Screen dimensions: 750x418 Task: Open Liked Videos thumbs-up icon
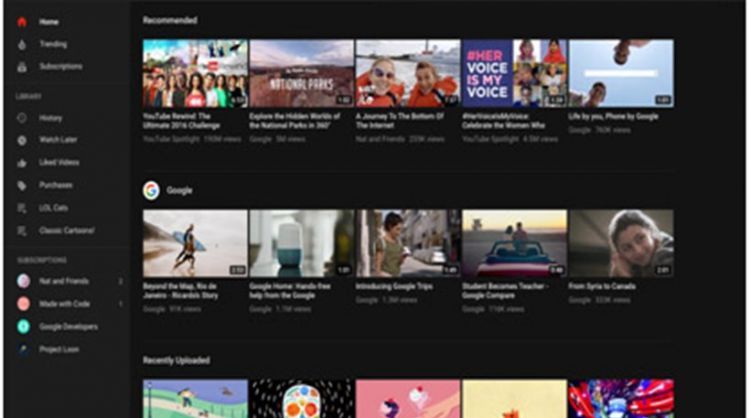(x=22, y=162)
